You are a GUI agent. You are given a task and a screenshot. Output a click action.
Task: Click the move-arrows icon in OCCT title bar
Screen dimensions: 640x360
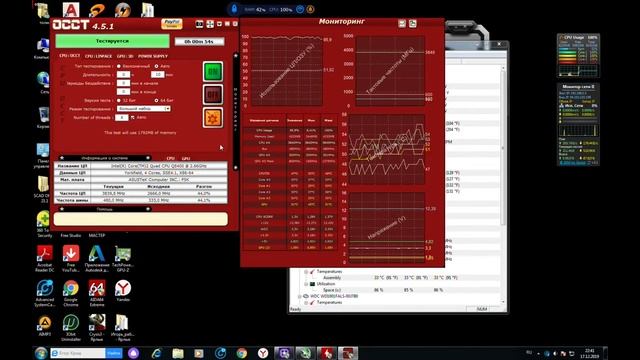[210, 24]
